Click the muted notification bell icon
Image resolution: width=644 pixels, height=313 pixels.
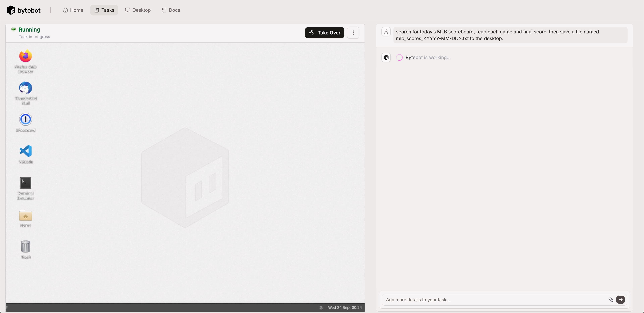(x=321, y=307)
